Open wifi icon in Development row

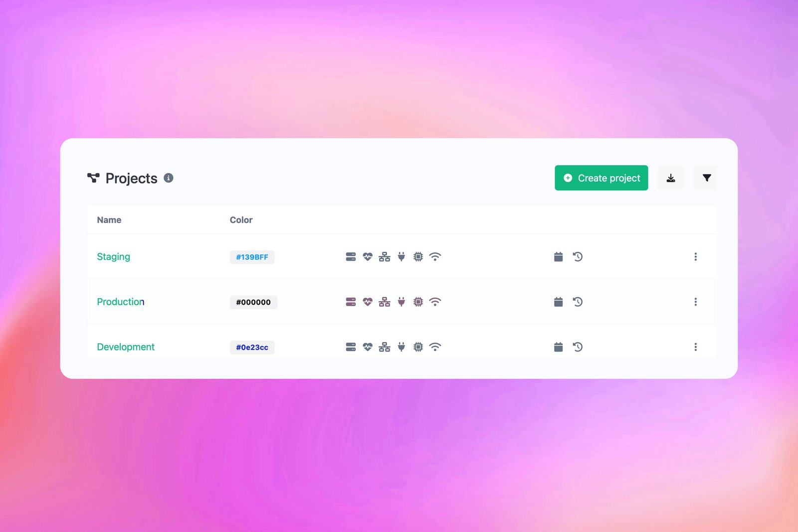pos(435,347)
